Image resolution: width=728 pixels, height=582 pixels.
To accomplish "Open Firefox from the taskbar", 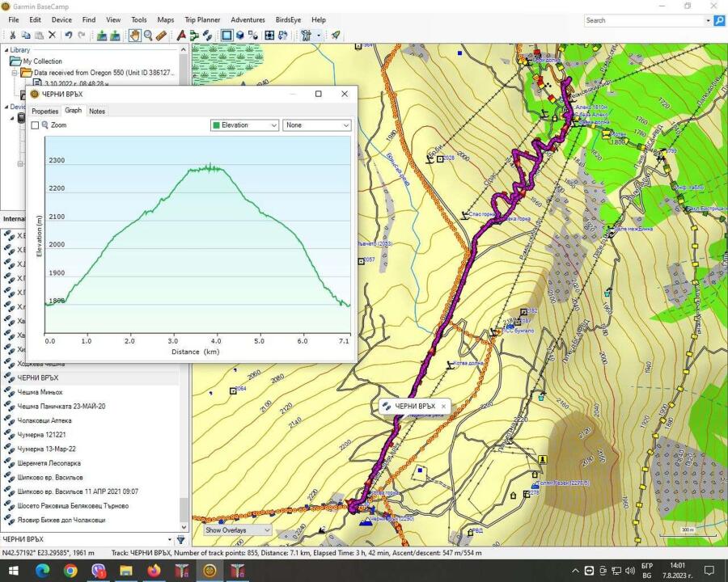I will point(154,571).
